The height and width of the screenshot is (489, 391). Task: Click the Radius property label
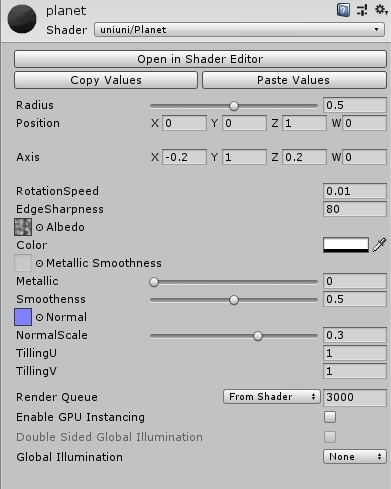[x=35, y=105]
